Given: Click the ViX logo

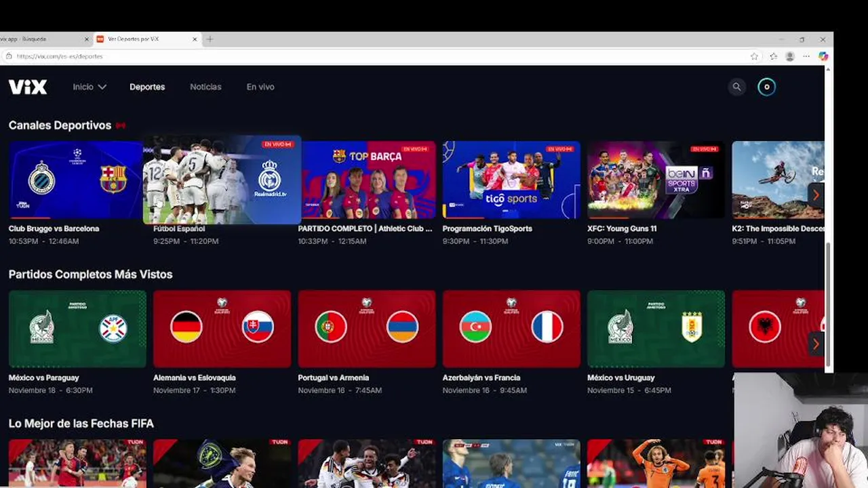Looking at the screenshot, I should tap(28, 87).
